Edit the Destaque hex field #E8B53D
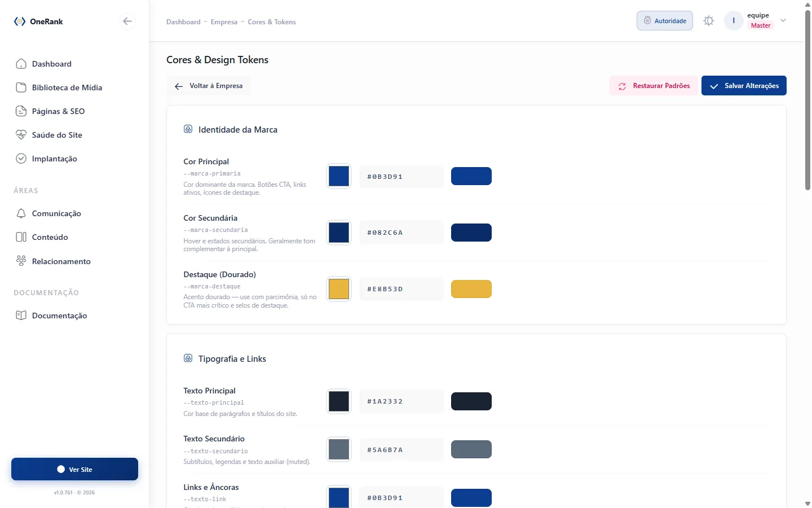812x508 pixels. 401,289
